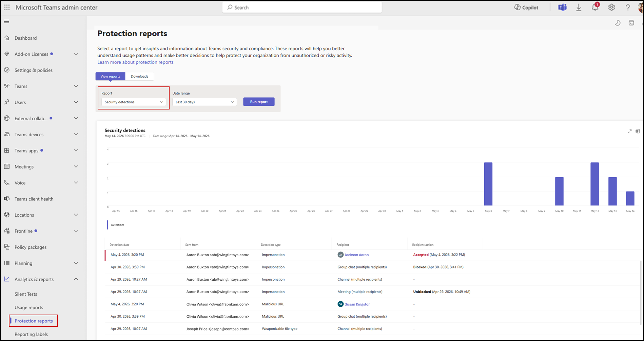Click the help question mark icon

pyautogui.click(x=628, y=7)
